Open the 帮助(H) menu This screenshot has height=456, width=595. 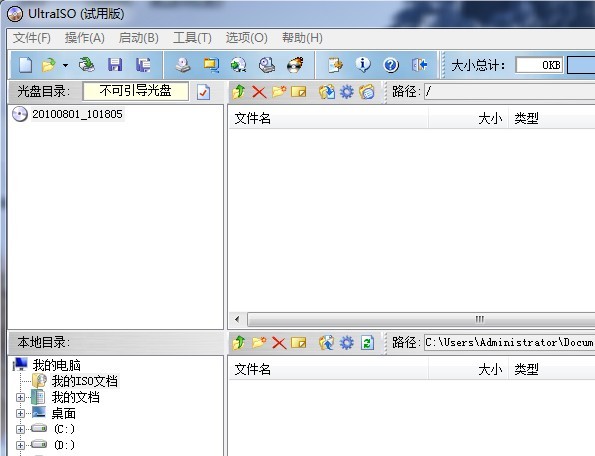click(x=302, y=38)
